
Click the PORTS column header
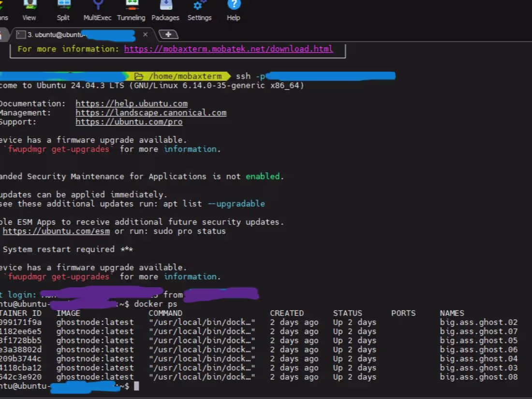click(403, 313)
